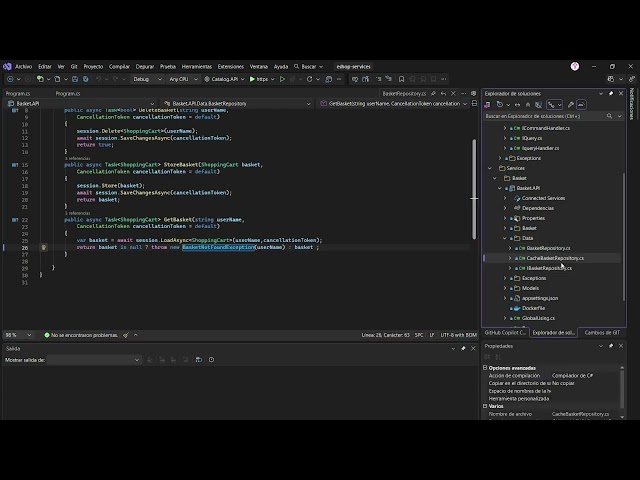Toggle word wrap in Salida toolbar

(x=198, y=360)
